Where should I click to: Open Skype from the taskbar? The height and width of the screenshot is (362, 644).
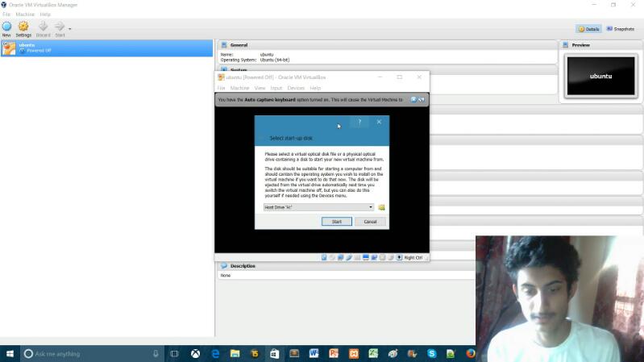pos(432,354)
